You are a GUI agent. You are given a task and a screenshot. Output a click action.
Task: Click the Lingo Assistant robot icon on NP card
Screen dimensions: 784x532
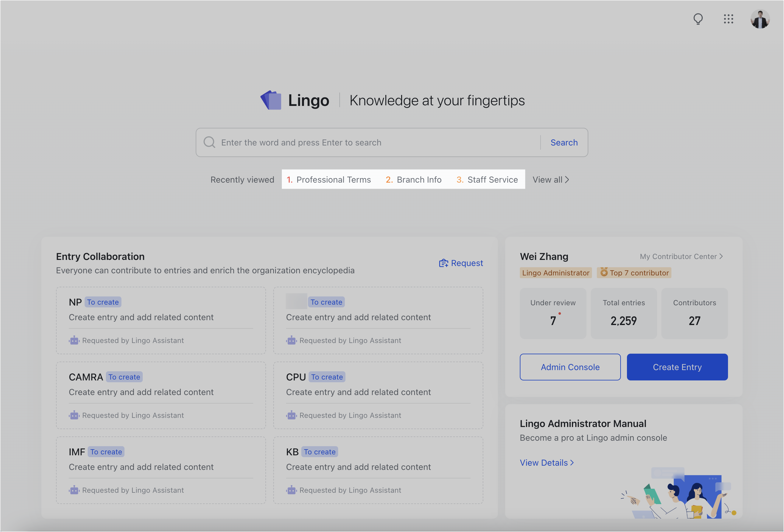pyautogui.click(x=75, y=340)
